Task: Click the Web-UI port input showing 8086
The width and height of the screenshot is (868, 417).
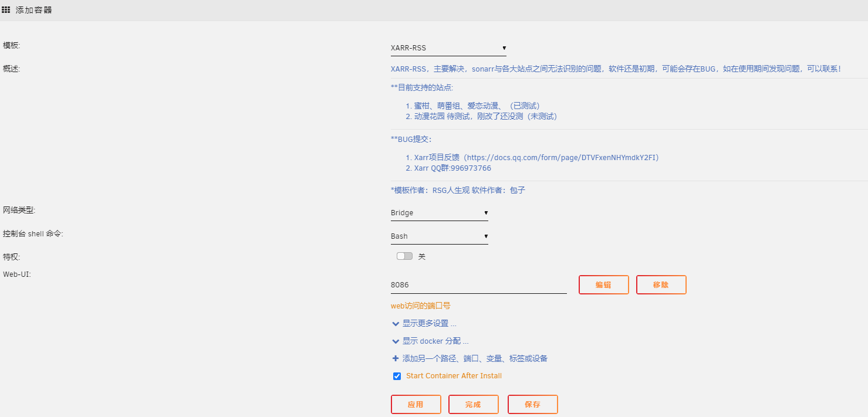Action: pos(478,286)
